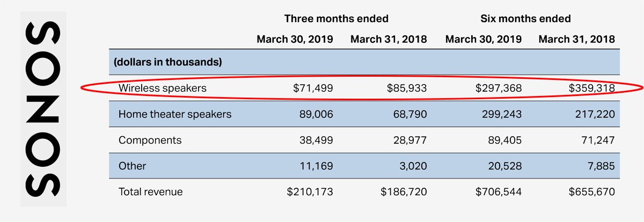
Task: Click the SONOS logo
Action: [43, 108]
